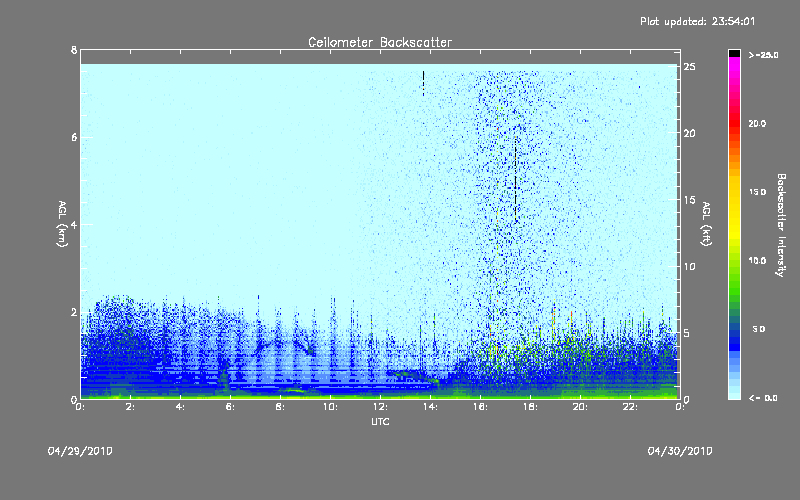This screenshot has width=800, height=500.
Task: Click the 'AGL (kft)' right axis label
Action: (x=706, y=224)
